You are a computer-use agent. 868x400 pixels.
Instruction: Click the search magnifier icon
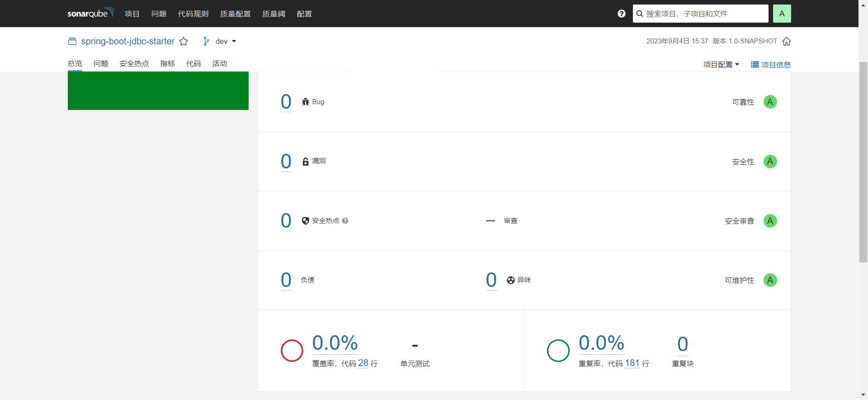pyautogui.click(x=640, y=14)
